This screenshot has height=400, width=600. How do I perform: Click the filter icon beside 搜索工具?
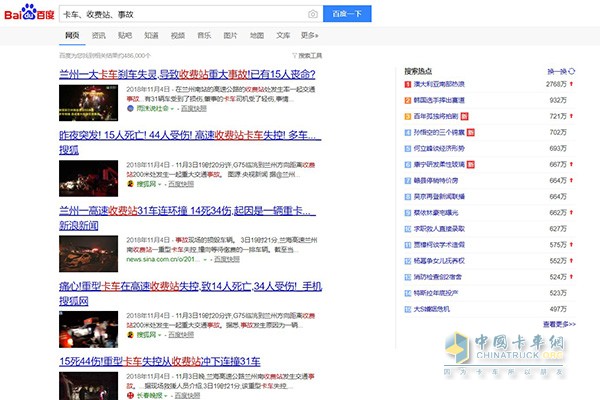(x=293, y=55)
